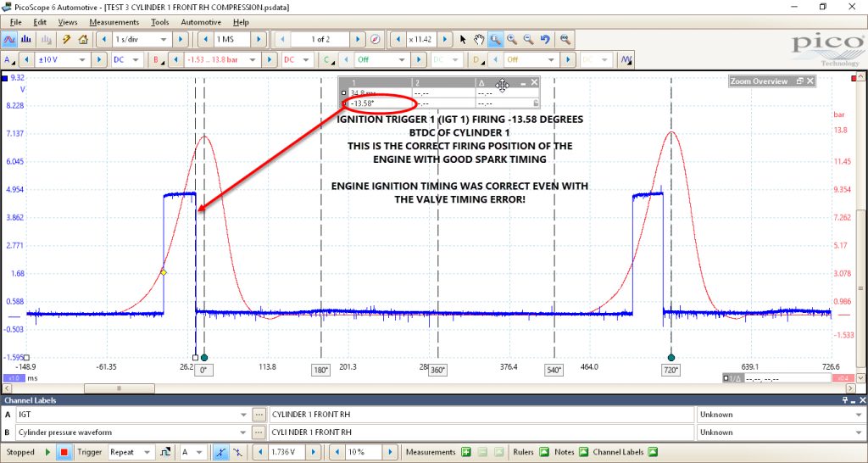This screenshot has width=868, height=463.
Task: Open Channel D Off range dropdown
Action: 551,59
